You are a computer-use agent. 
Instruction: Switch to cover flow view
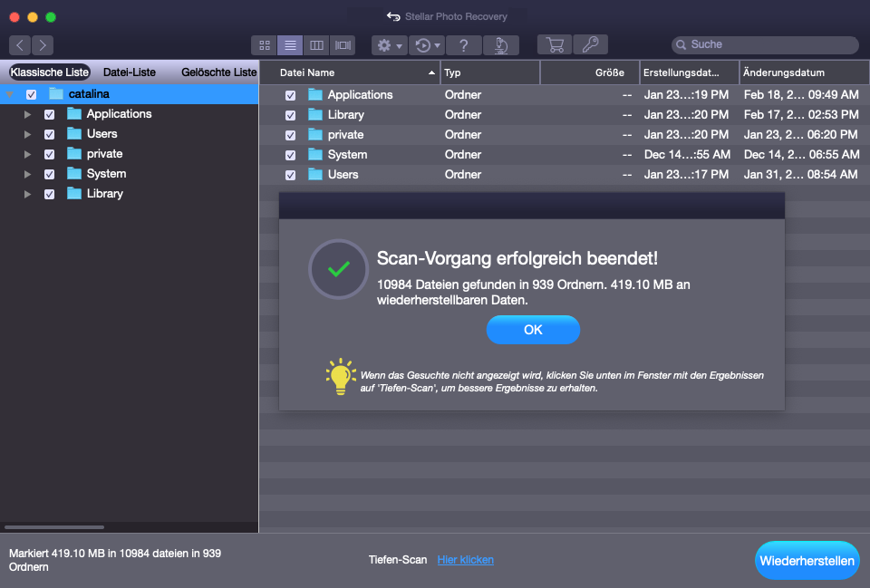point(343,45)
